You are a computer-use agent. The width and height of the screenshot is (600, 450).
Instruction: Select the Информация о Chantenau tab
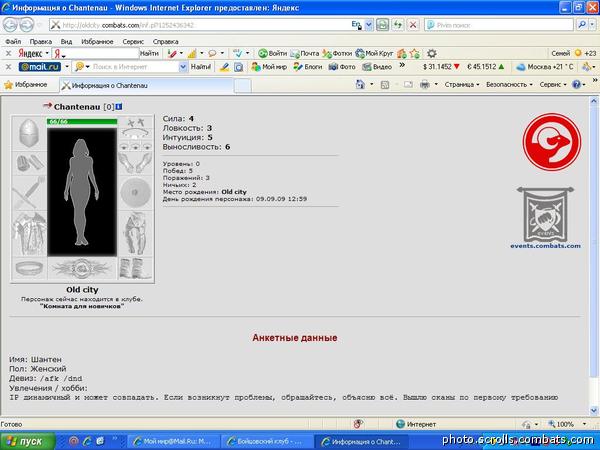145,86
